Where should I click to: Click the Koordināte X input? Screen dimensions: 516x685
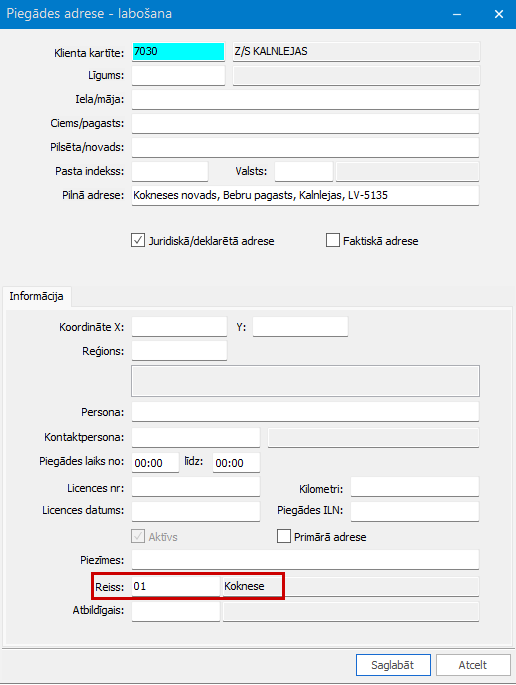click(180, 327)
